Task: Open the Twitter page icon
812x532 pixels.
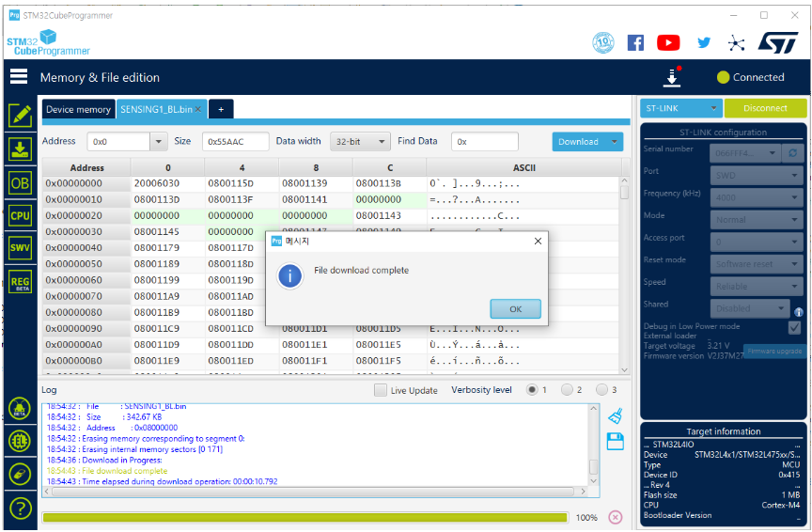Action: (704, 43)
